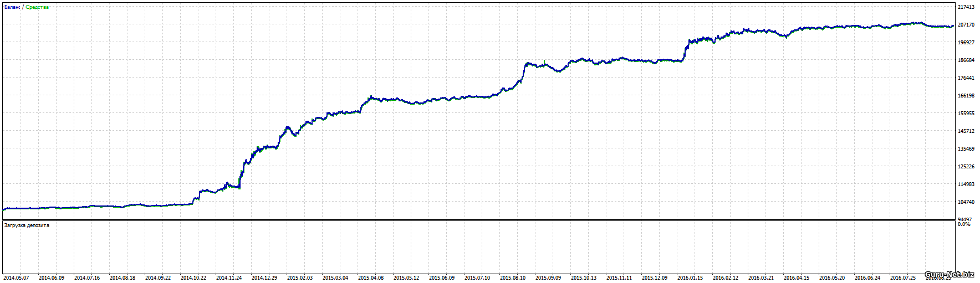Click the 2014.09.22 date label
Screen dimensions: 980x283
pyautogui.click(x=158, y=278)
